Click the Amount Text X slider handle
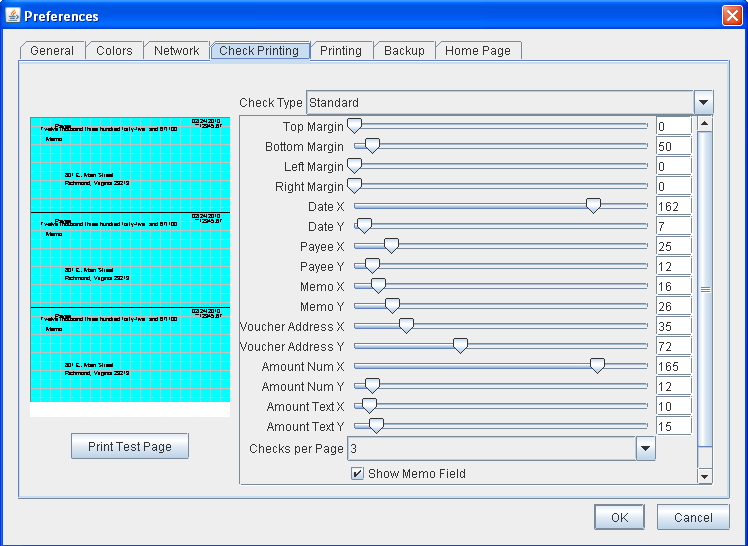The height and width of the screenshot is (546, 748). tap(369, 406)
